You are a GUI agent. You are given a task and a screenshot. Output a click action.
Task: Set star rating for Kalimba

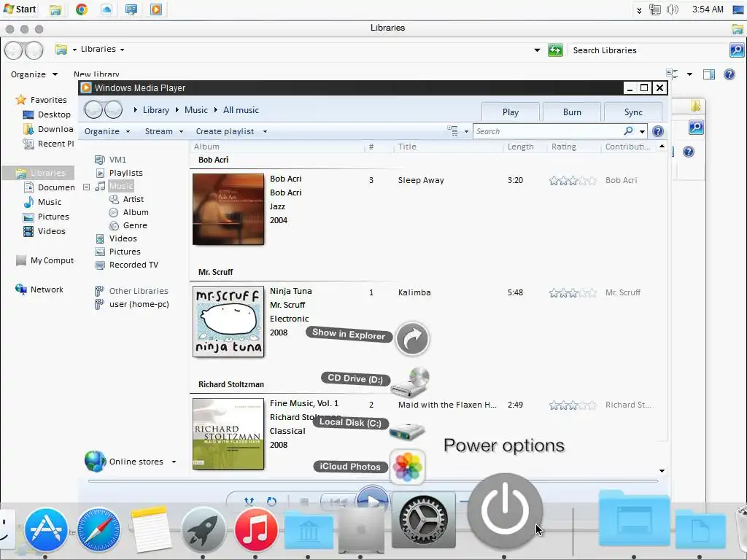pyautogui.click(x=573, y=293)
